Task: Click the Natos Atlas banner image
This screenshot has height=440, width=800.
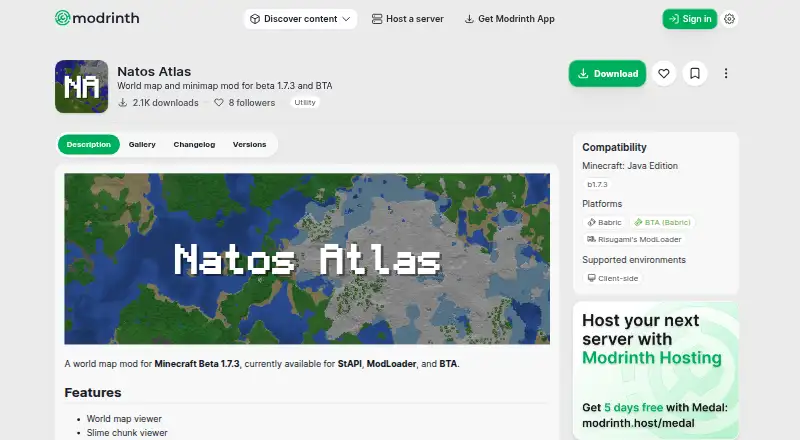Action: pyautogui.click(x=307, y=259)
